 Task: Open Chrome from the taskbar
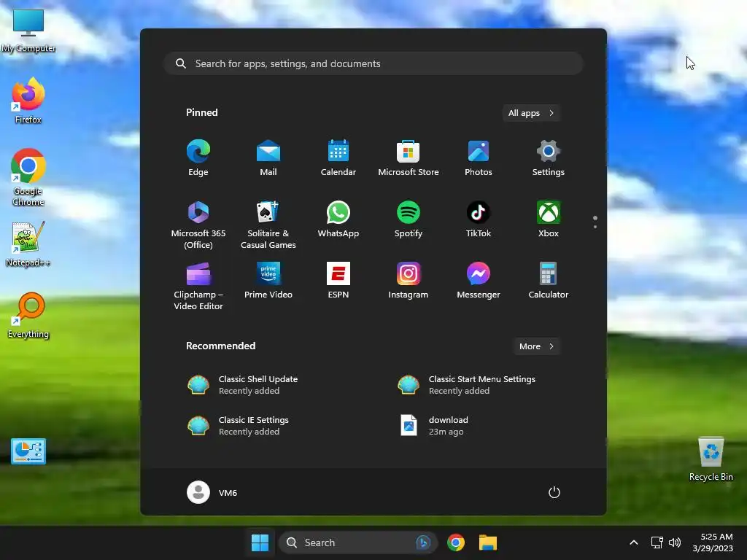point(456,542)
